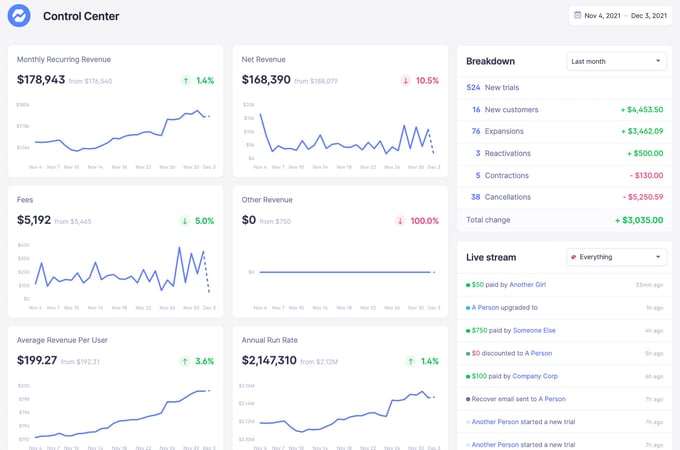Click the green up arrow on Average Revenue Per User
680x450 pixels.
[186, 361]
